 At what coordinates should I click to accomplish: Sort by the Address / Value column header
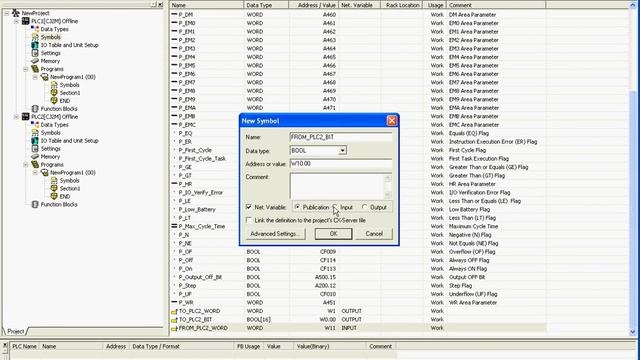313,5
